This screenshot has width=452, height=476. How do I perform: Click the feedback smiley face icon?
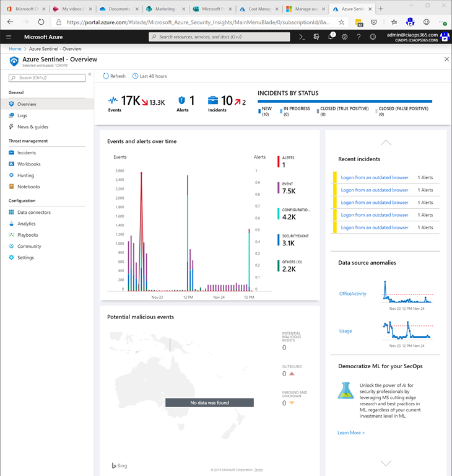tap(373, 37)
